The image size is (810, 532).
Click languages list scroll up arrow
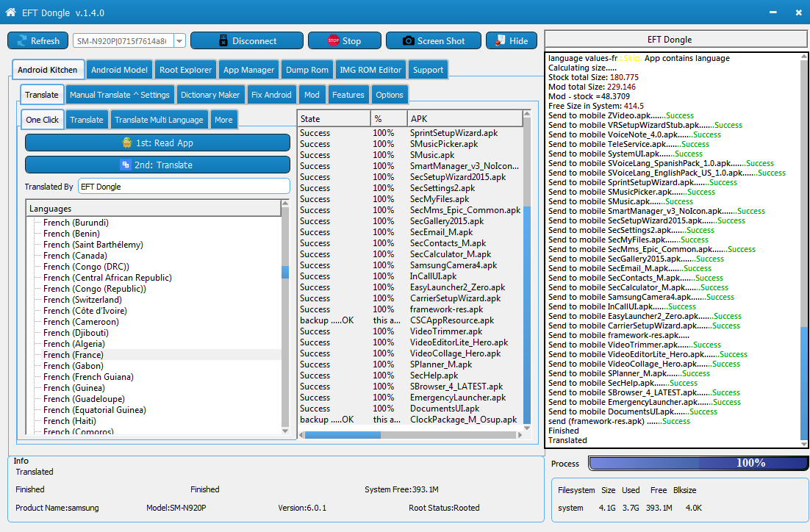click(285, 204)
